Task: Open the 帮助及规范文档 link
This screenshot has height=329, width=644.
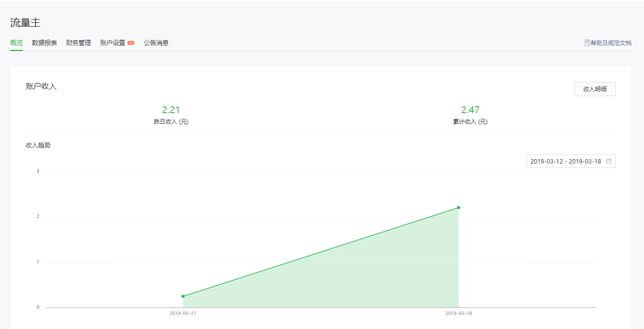Action: tap(611, 43)
